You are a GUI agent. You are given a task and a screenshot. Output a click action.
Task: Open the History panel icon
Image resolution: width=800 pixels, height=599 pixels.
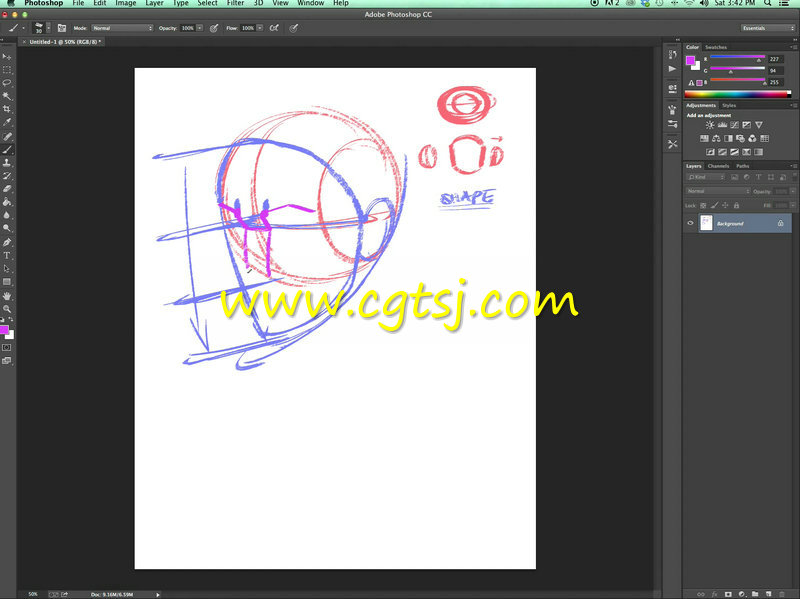[672, 55]
